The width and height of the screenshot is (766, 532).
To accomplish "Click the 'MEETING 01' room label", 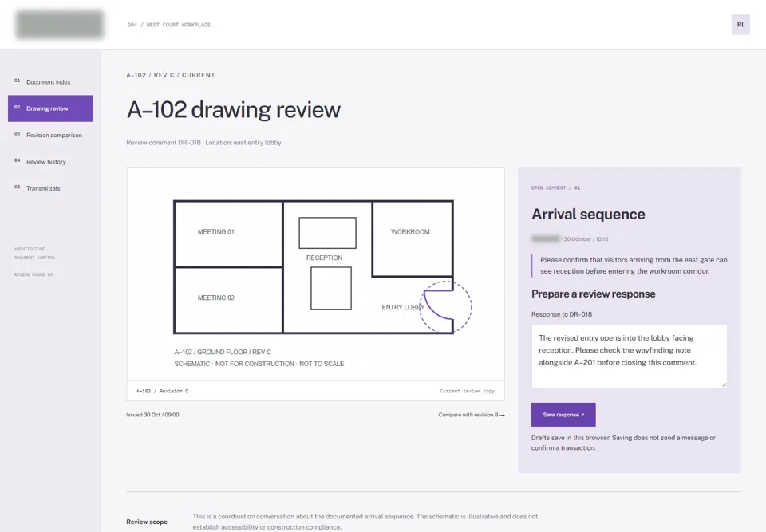I will pos(216,232).
